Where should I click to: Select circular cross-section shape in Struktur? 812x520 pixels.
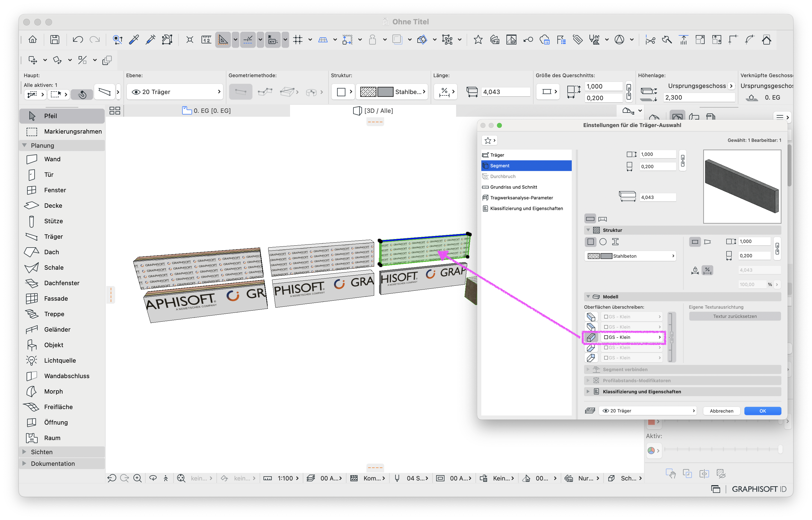coord(603,242)
